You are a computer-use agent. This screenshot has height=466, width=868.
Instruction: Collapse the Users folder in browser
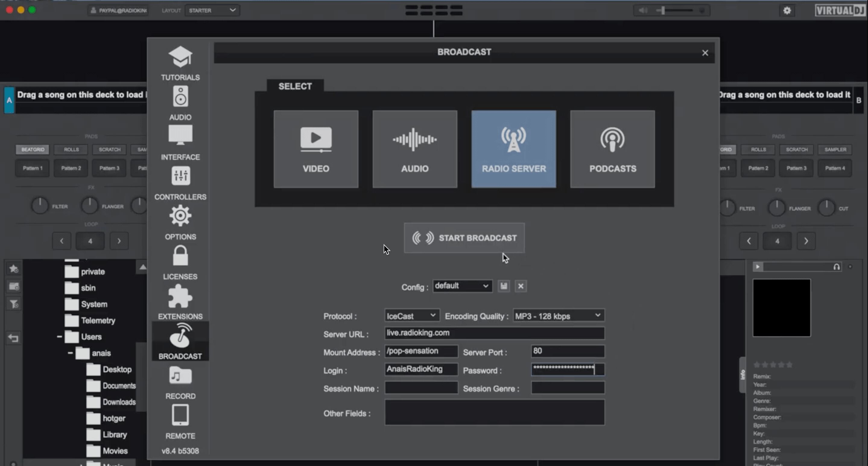click(x=59, y=337)
